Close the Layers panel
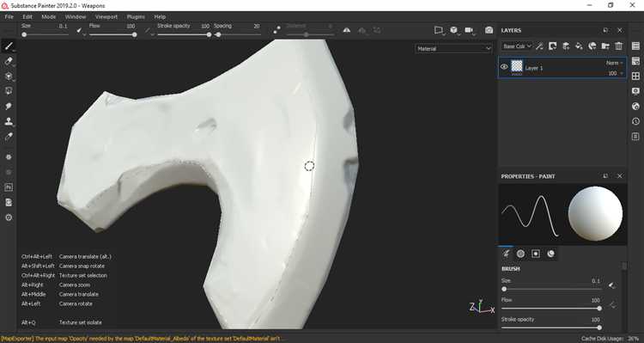Viewport: 644px width, 343px height. click(620, 30)
